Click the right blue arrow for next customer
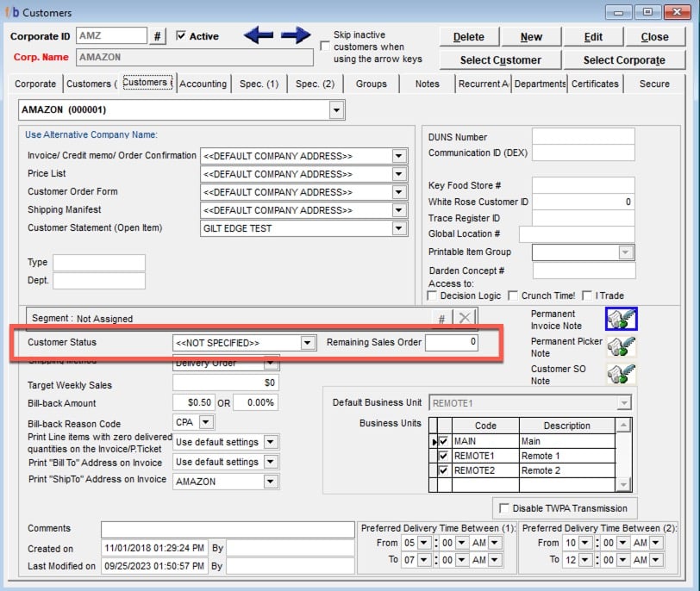The height and width of the screenshot is (591, 700). 295,35
